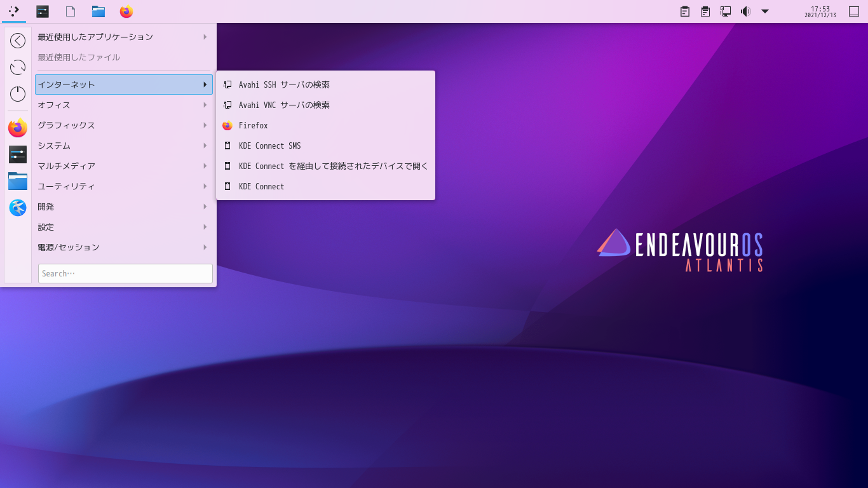This screenshot has width=868, height=488.
Task: Open the file manager folder icon in top panel
Action: pyautogui.click(x=98, y=11)
